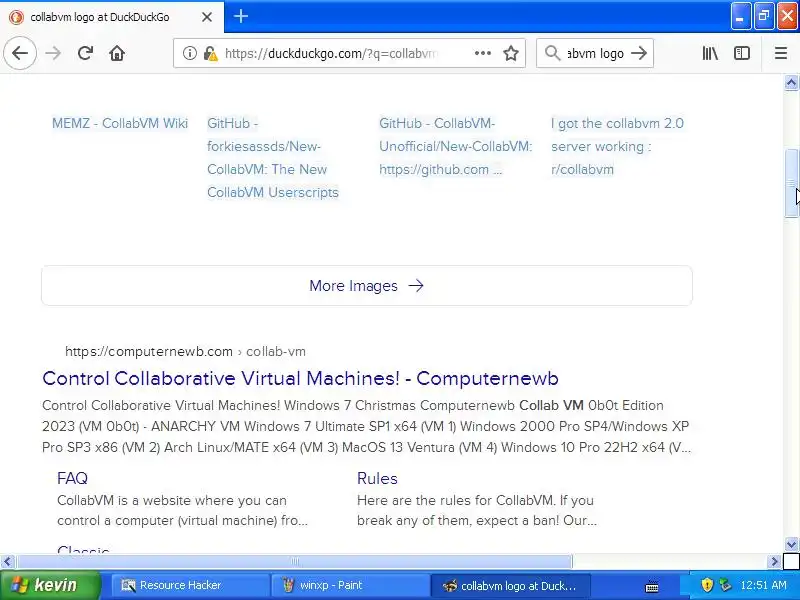Click the horizontal scrollbar thumb
This screenshot has height=600, width=800.
pos(294,562)
